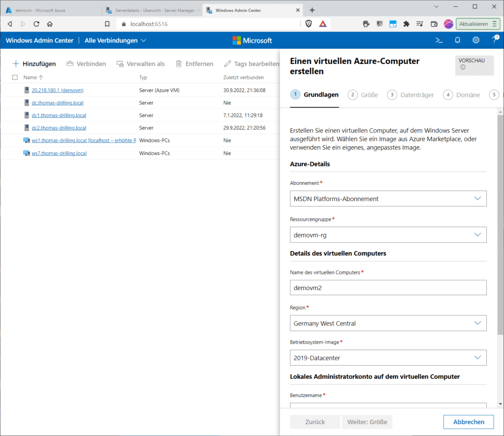
Task: Open the Abonnement dropdown
Action: click(x=388, y=199)
